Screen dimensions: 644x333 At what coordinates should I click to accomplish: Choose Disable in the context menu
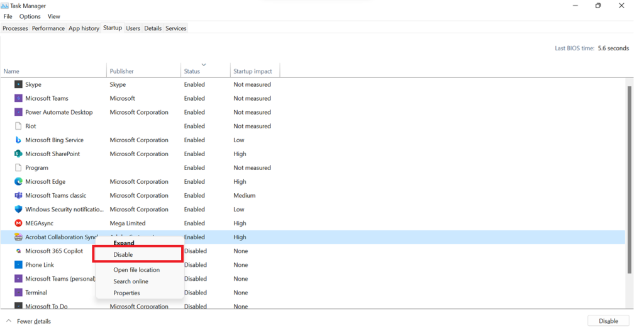(138, 254)
